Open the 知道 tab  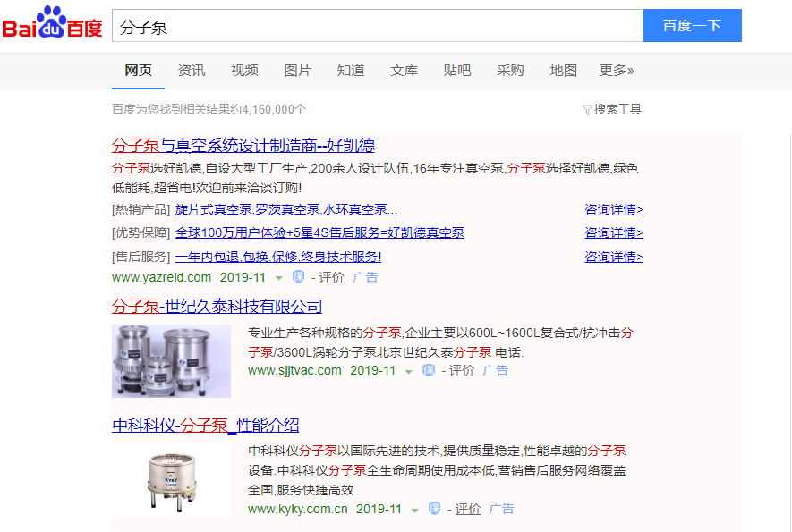pos(351,70)
